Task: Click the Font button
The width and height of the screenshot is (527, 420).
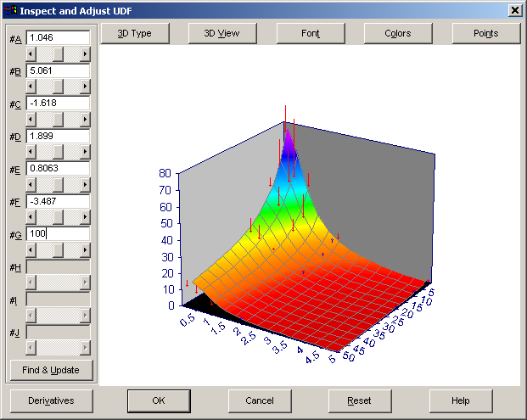Action: click(x=311, y=33)
